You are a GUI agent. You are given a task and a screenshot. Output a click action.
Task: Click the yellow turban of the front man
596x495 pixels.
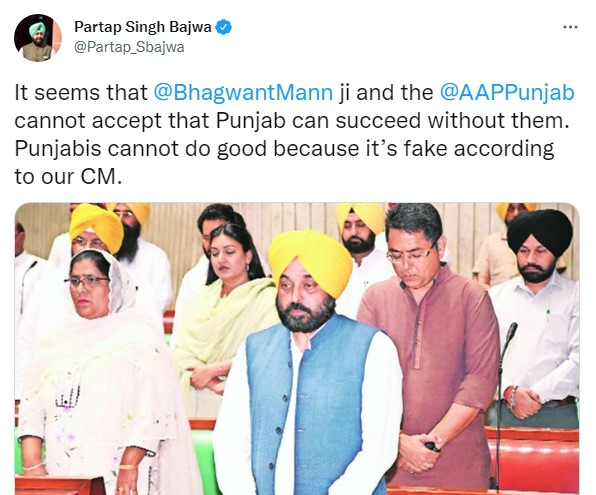(310, 262)
